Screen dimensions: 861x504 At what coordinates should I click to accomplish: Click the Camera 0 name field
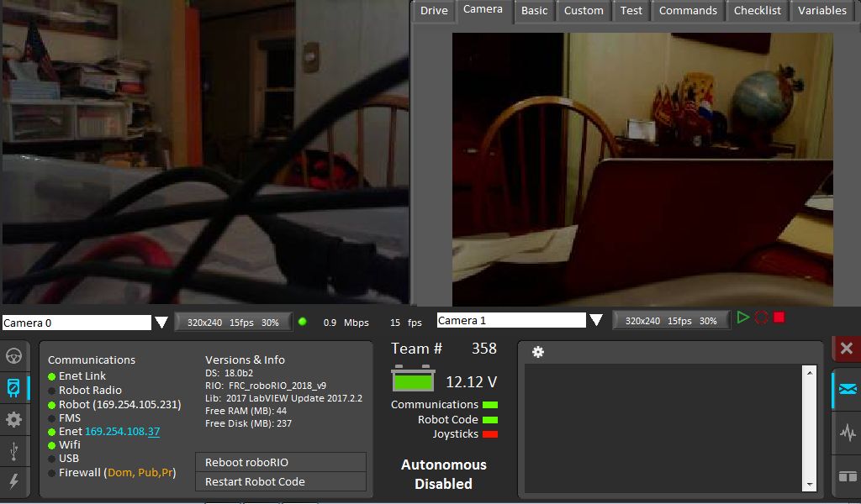coord(77,323)
